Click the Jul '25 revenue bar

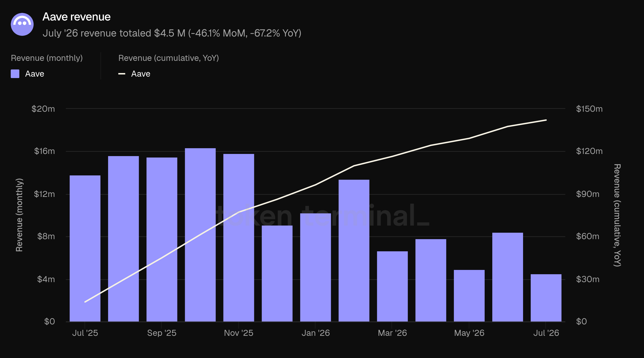click(x=85, y=248)
